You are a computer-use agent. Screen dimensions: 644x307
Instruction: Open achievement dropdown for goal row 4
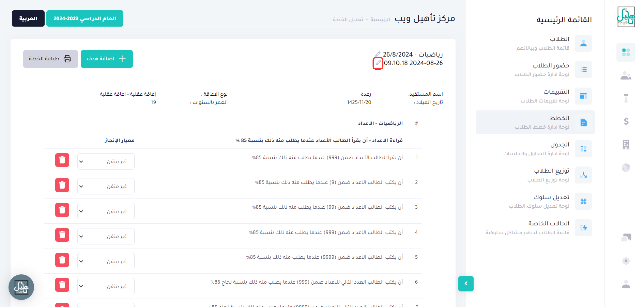(x=106, y=236)
